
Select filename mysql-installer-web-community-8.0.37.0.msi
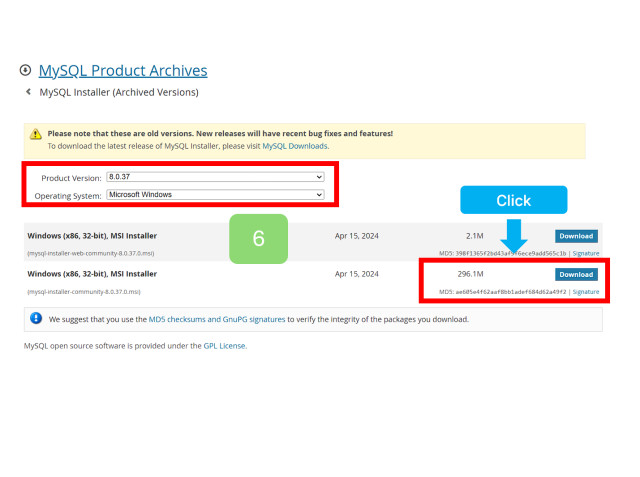pyautogui.click(x=91, y=253)
